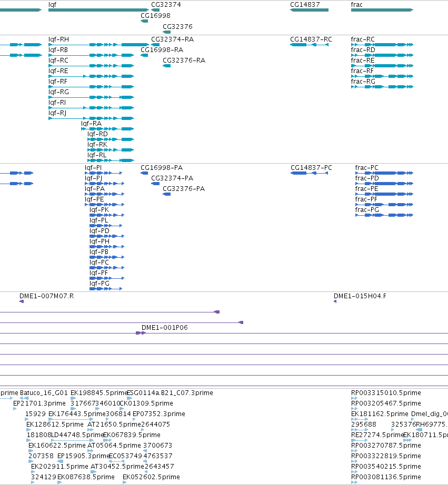
Task: Click clone DME1-015H04.F
Action: pyautogui.click(x=335, y=301)
